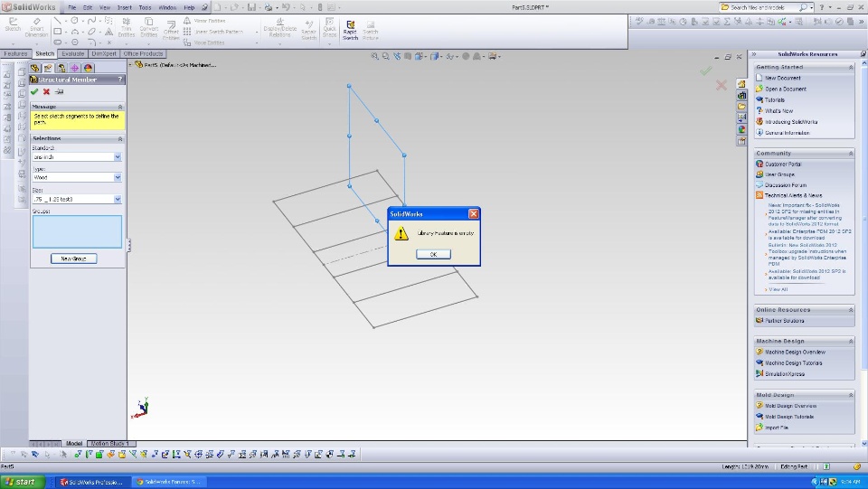This screenshot has height=489, width=868.
Task: Click the Open a Document link
Action: tap(786, 89)
